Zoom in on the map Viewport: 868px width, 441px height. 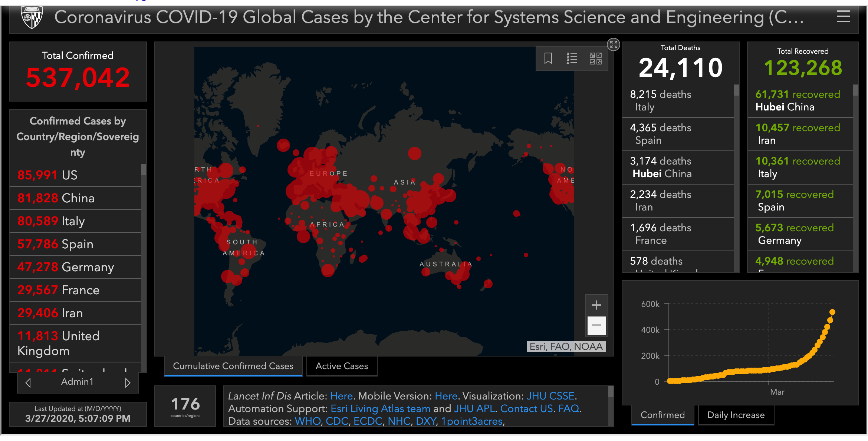coord(596,305)
